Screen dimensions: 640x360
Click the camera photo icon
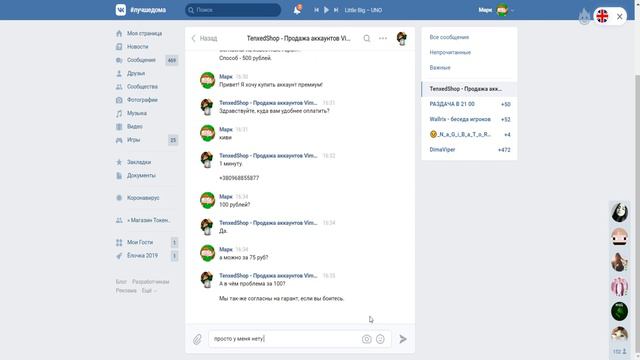click(x=367, y=339)
